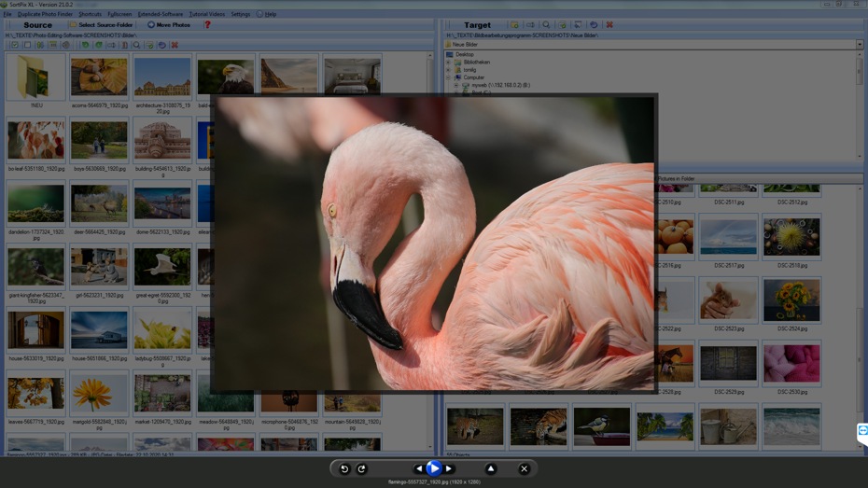This screenshot has width=868, height=488.
Task: Go to previous photo in viewer
Action: click(418, 468)
